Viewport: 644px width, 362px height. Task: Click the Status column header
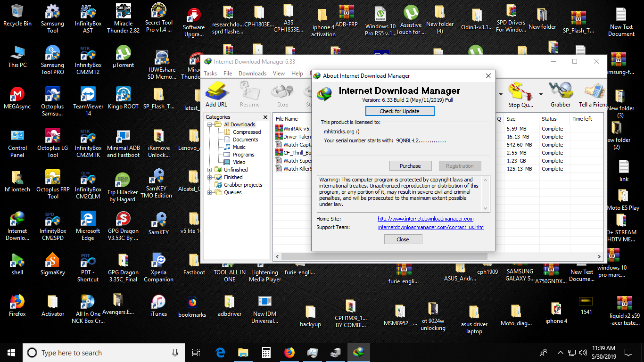click(x=554, y=119)
